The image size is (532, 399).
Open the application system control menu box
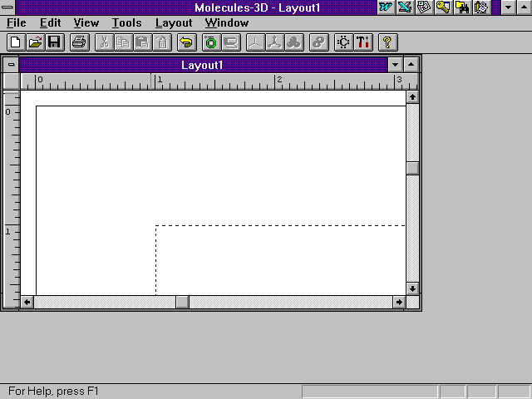[x=7, y=7]
